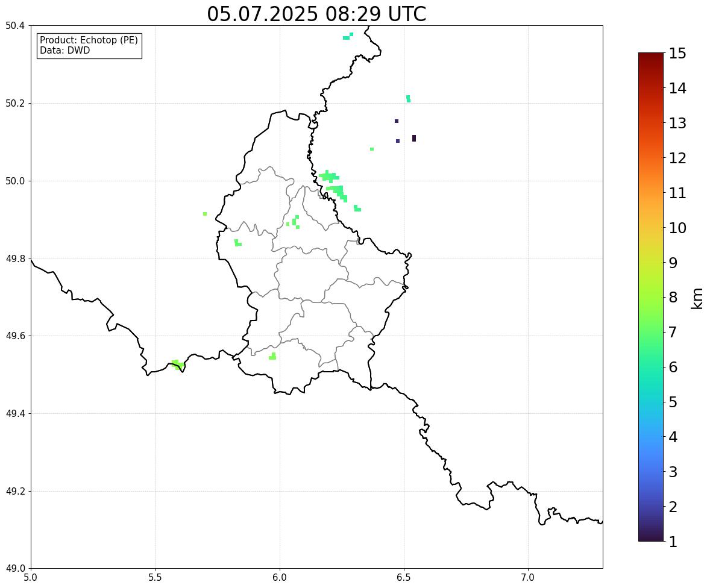This screenshot has height=588, width=710.
Task: Click the "Data: DWD" label
Action: pyautogui.click(x=64, y=50)
